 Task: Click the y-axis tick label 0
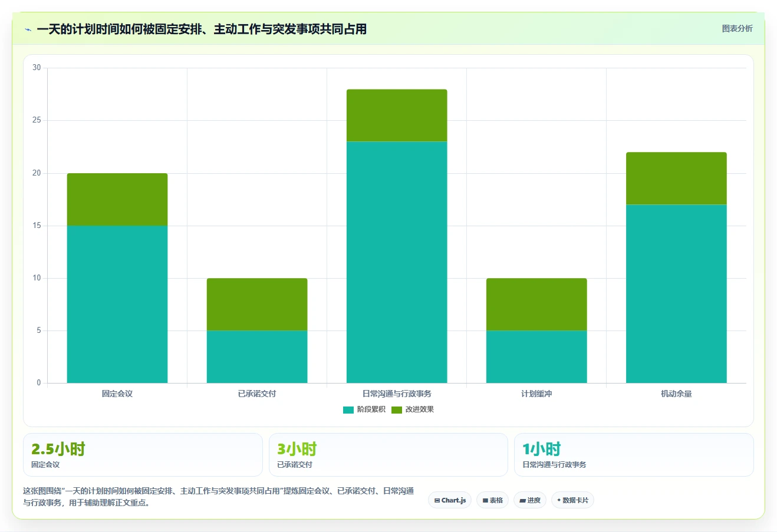pyautogui.click(x=39, y=383)
